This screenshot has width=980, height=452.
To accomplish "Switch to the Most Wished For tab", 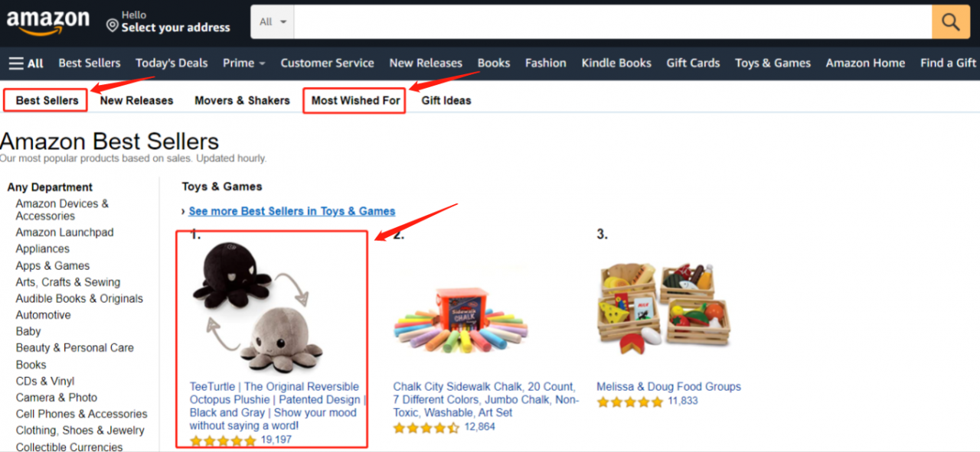I will coord(355,100).
